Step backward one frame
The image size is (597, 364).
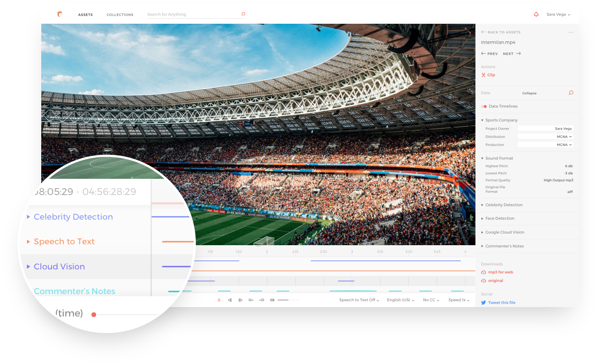230,300
